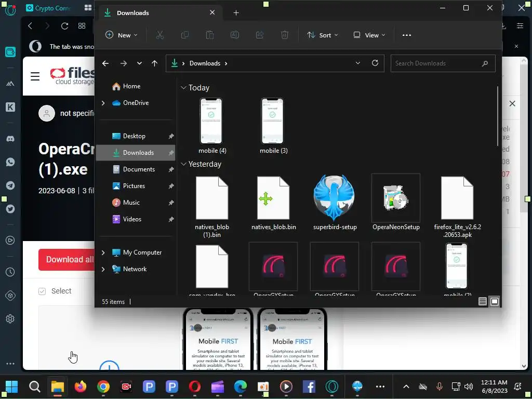The height and width of the screenshot is (399, 532).
Task: Expand Network in navigation pane
Action: [103, 269]
